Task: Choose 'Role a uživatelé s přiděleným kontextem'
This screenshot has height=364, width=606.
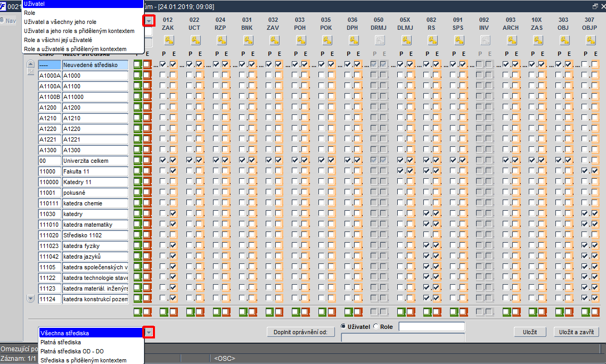Action: pos(83,49)
